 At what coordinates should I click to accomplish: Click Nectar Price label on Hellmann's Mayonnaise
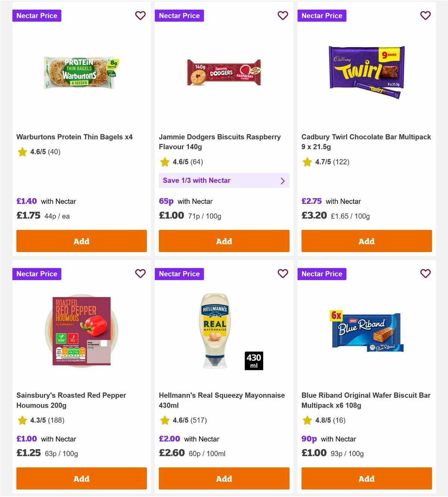tap(179, 274)
